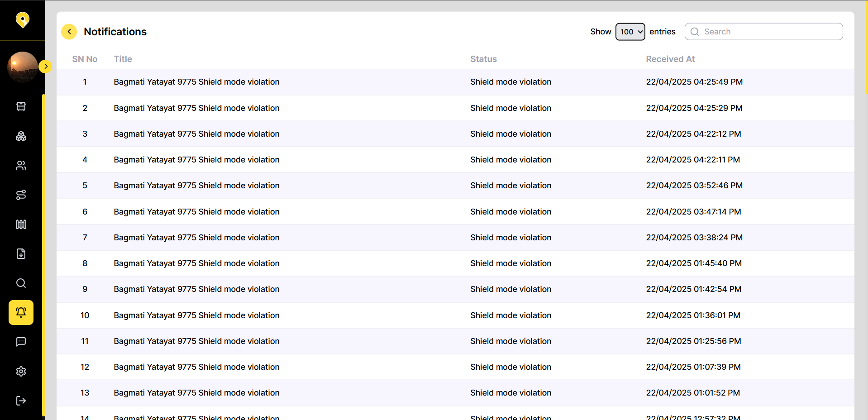Click the Notifications page heading
Image resolution: width=868 pixels, height=420 pixels.
tap(115, 32)
